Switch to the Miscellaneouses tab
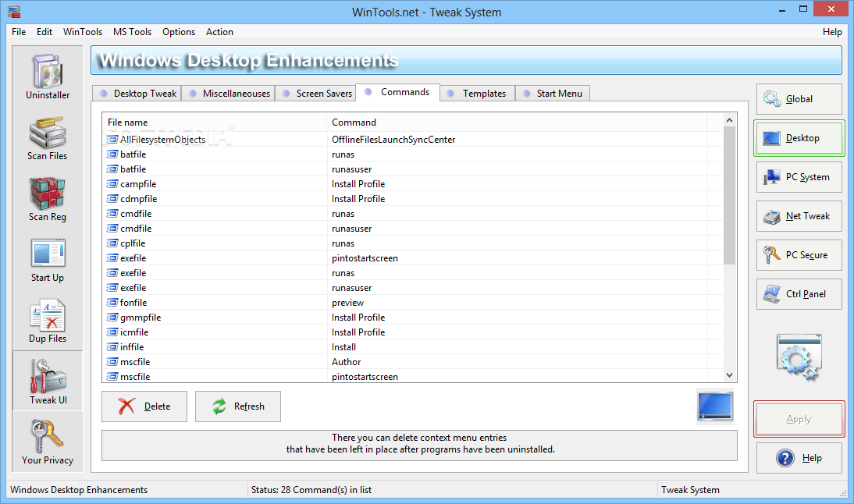This screenshot has width=854, height=504. click(228, 94)
